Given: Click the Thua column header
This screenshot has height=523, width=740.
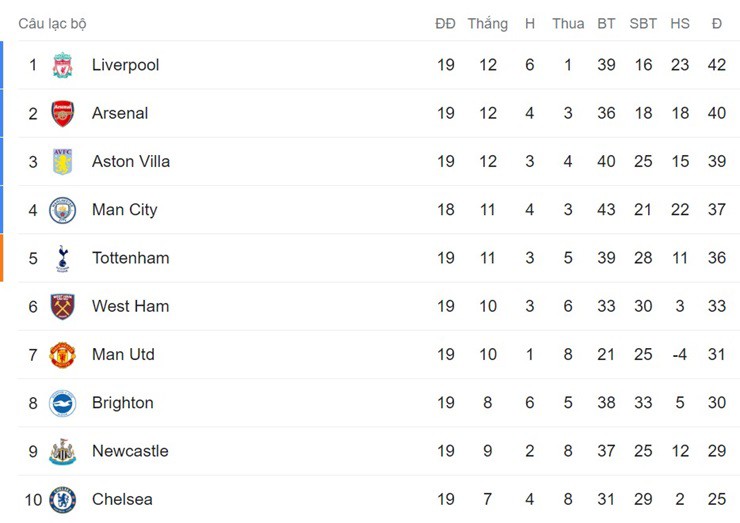Looking at the screenshot, I should 568,23.
